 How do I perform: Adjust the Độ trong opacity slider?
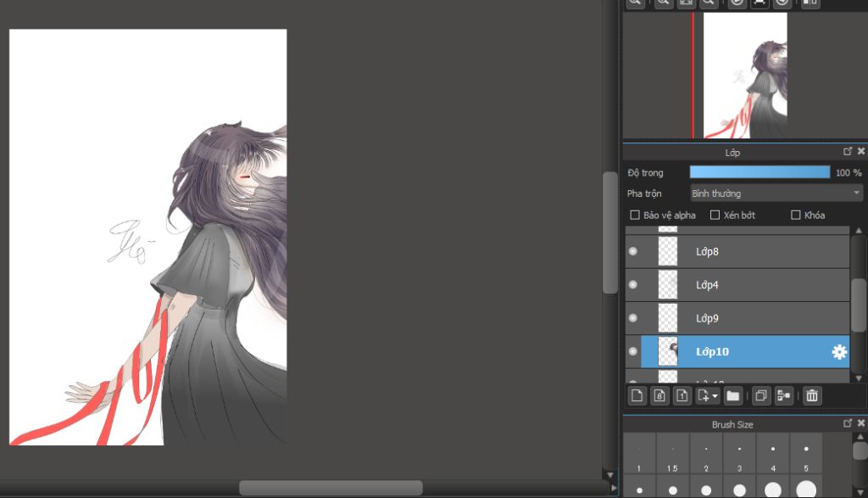759,172
